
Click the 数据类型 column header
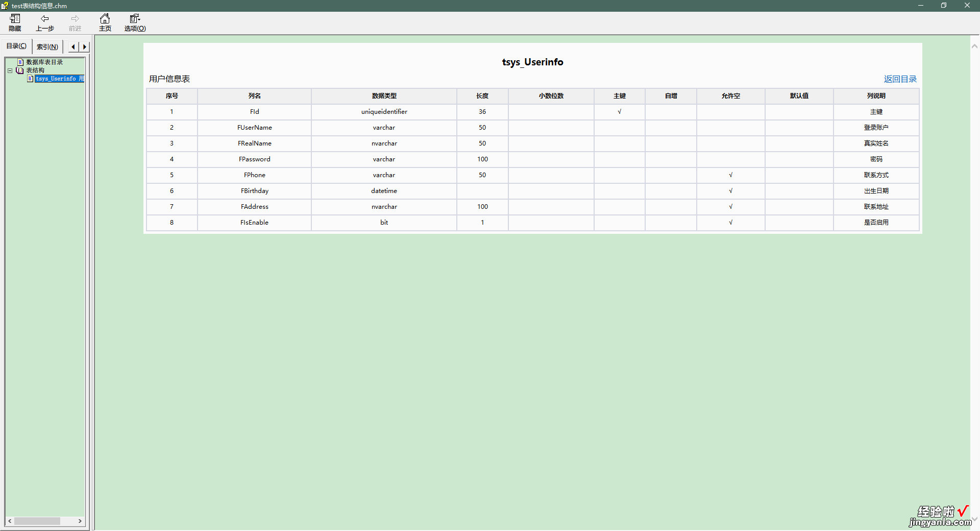pyautogui.click(x=384, y=96)
